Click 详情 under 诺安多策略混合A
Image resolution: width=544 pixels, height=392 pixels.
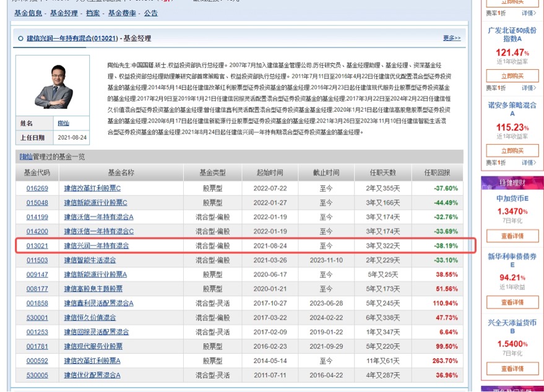click(529, 163)
